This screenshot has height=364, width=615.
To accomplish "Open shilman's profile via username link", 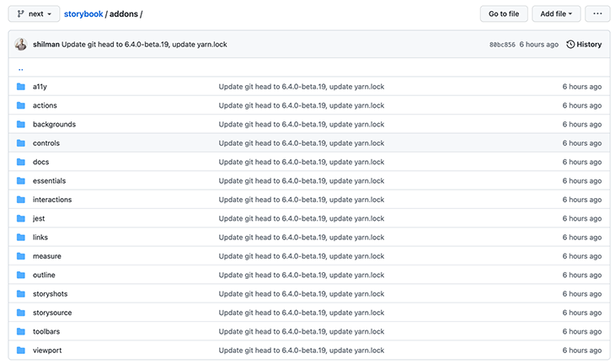I will click(45, 45).
